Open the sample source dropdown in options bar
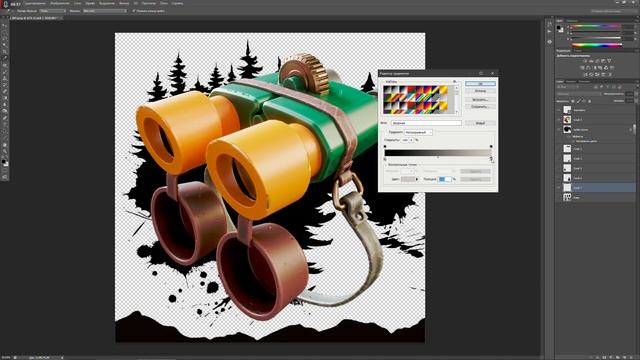 (104, 11)
